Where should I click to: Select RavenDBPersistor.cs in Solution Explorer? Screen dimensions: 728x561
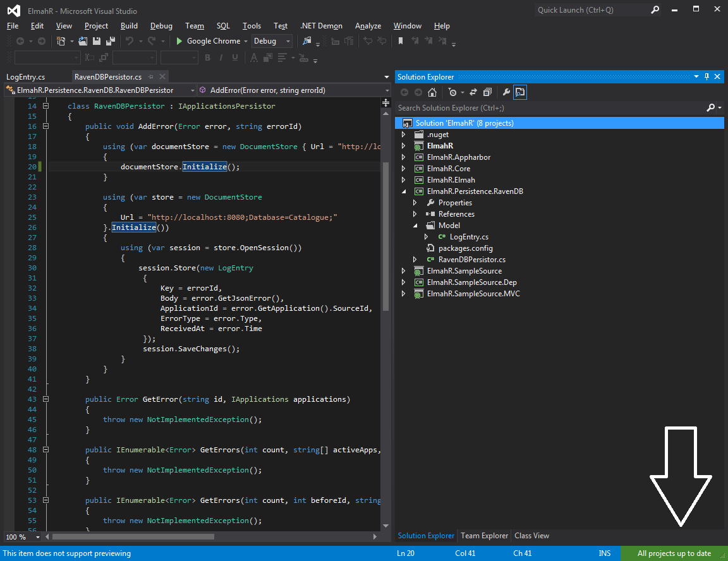click(x=471, y=260)
